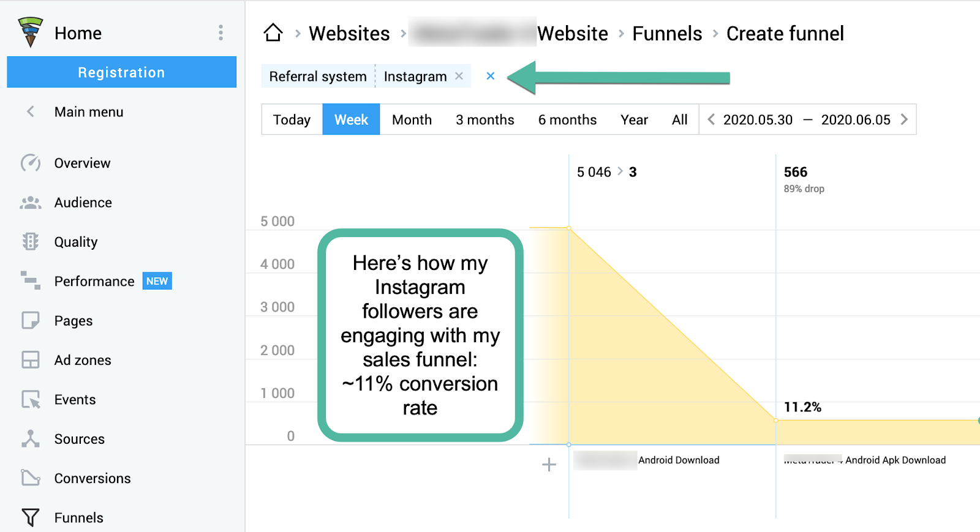Screen dimensions: 980x532
Task: Click the home icon in the breadcrumb
Action: coord(273,32)
